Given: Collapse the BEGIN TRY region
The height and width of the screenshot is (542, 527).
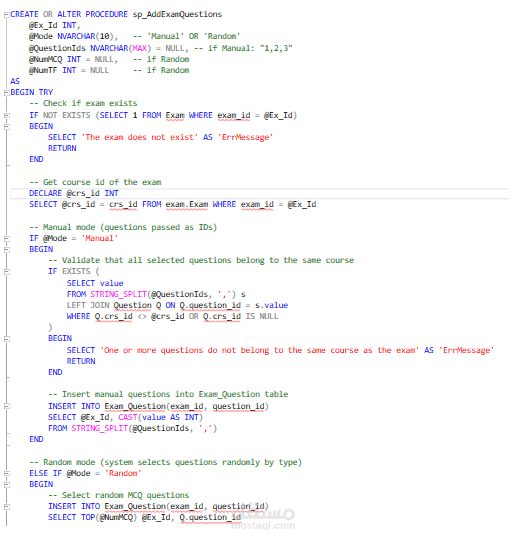Looking at the screenshot, I should (x=7, y=92).
